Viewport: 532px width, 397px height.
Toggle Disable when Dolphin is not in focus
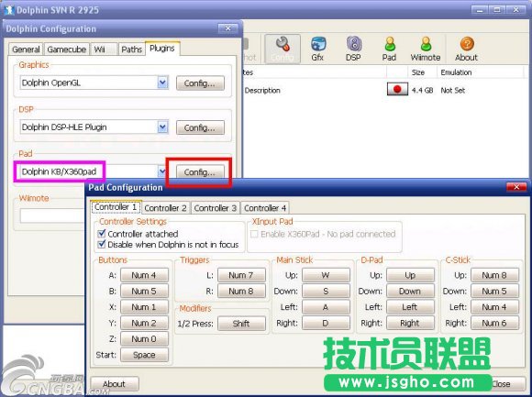point(102,244)
